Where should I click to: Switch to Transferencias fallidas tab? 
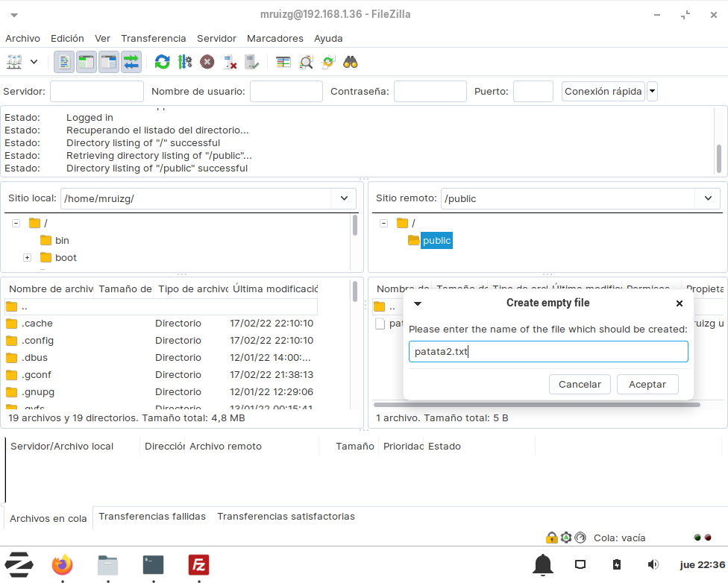152,516
